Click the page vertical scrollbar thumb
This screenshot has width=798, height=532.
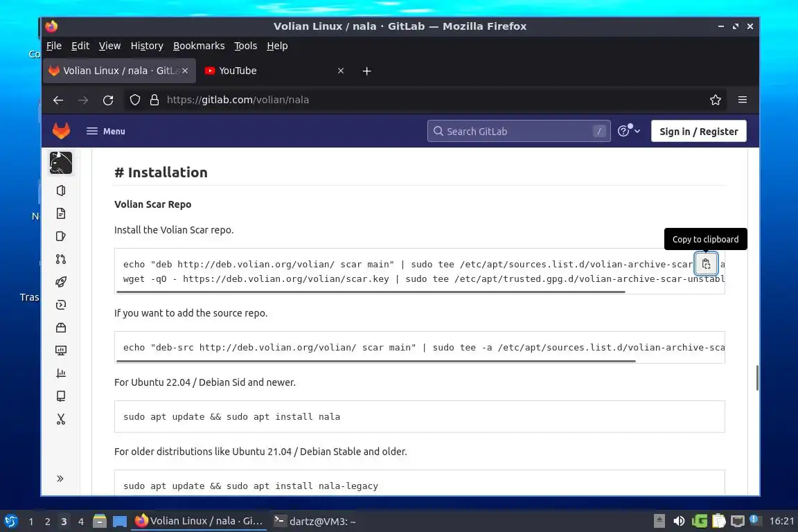point(756,378)
